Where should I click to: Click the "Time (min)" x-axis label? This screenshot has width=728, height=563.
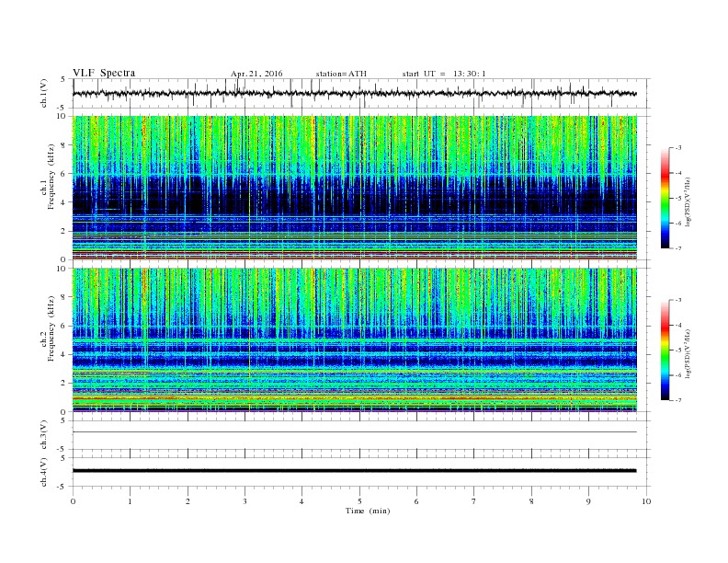[368, 511]
